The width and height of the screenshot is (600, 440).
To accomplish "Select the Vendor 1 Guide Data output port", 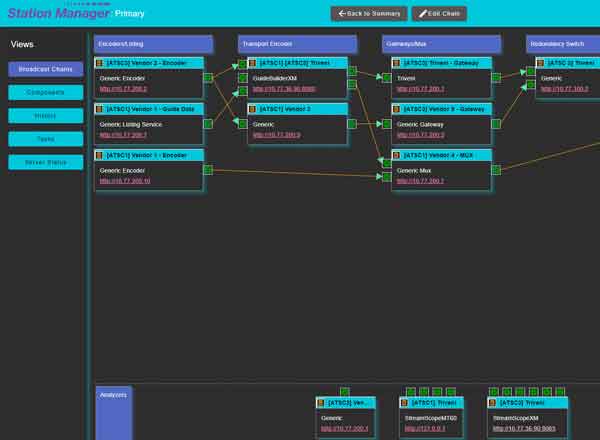I will (209, 124).
